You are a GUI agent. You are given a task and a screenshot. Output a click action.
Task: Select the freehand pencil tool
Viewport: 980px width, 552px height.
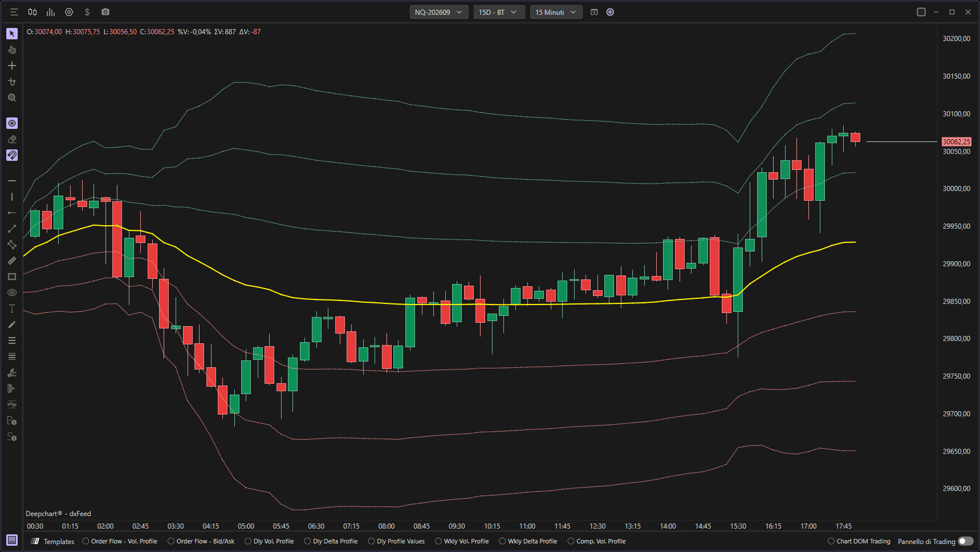12,324
